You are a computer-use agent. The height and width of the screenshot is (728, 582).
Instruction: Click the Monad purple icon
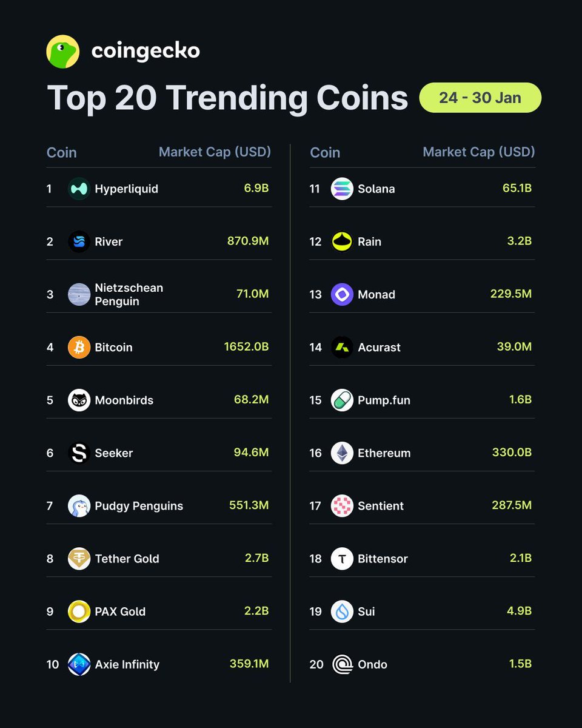[342, 294]
